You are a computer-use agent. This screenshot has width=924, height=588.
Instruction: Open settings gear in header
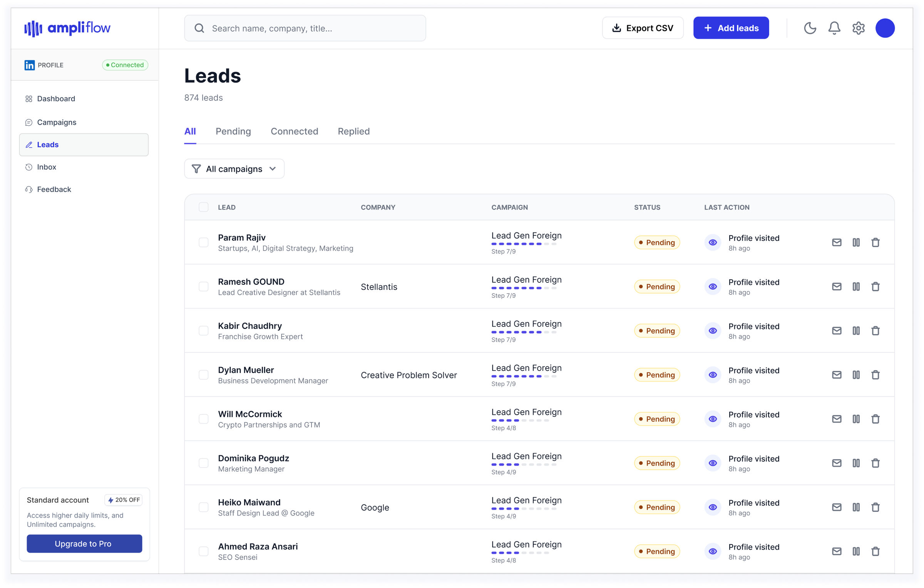click(859, 28)
